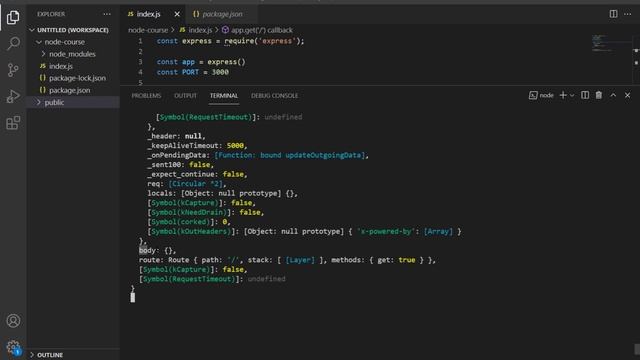Split the terminal panel

click(585, 95)
